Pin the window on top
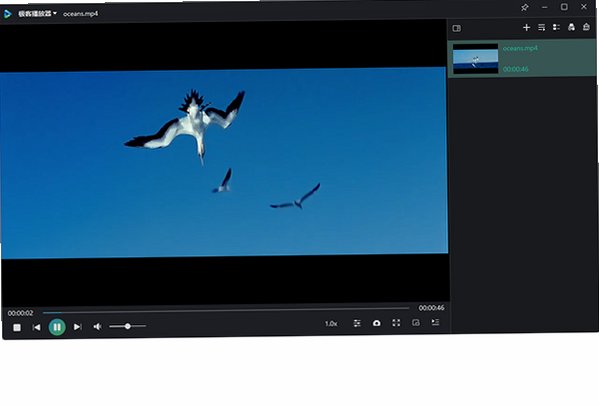 coord(525,7)
